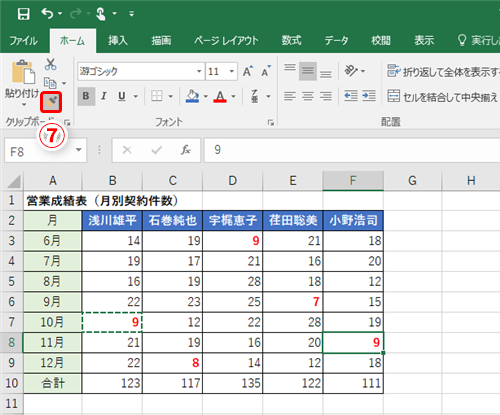Open the font name combo box 游ゴシック
This screenshot has height=415, width=500.
click(x=140, y=71)
